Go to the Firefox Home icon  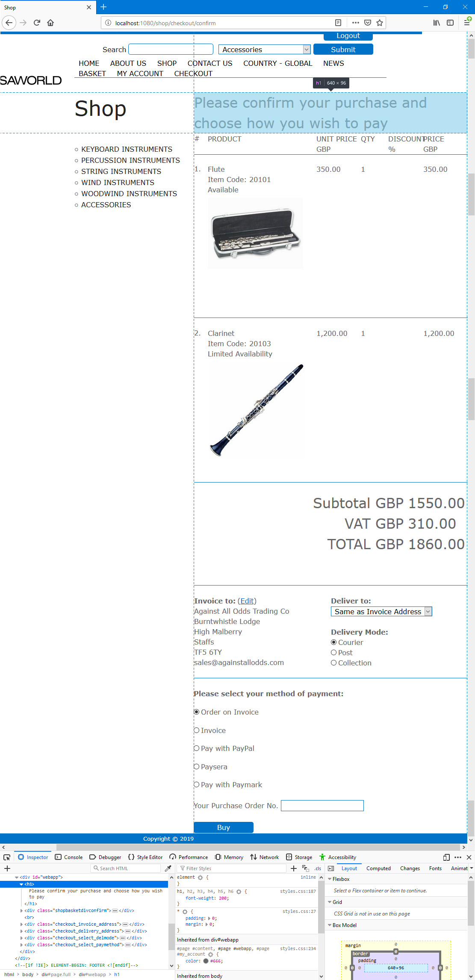coord(50,23)
